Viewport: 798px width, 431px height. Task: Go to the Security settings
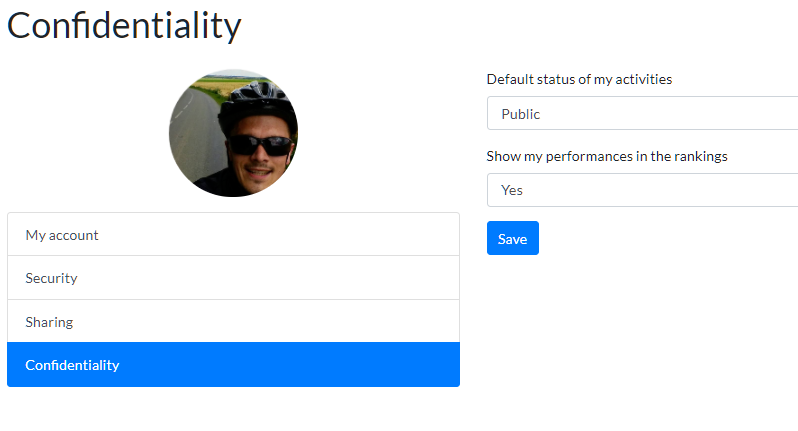coord(233,278)
